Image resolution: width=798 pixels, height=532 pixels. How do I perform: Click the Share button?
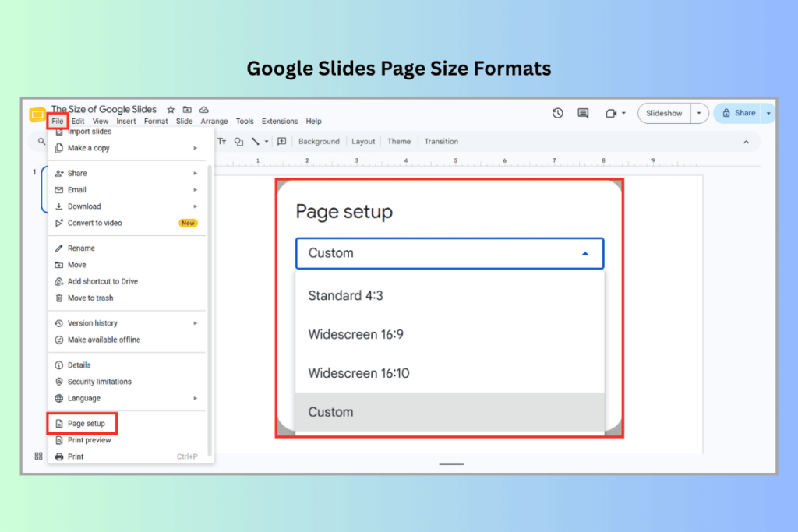click(x=739, y=113)
